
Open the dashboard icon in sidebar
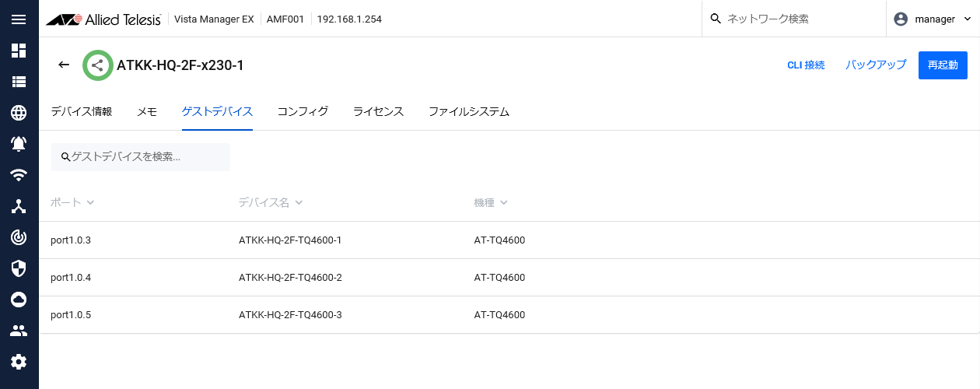(x=19, y=51)
